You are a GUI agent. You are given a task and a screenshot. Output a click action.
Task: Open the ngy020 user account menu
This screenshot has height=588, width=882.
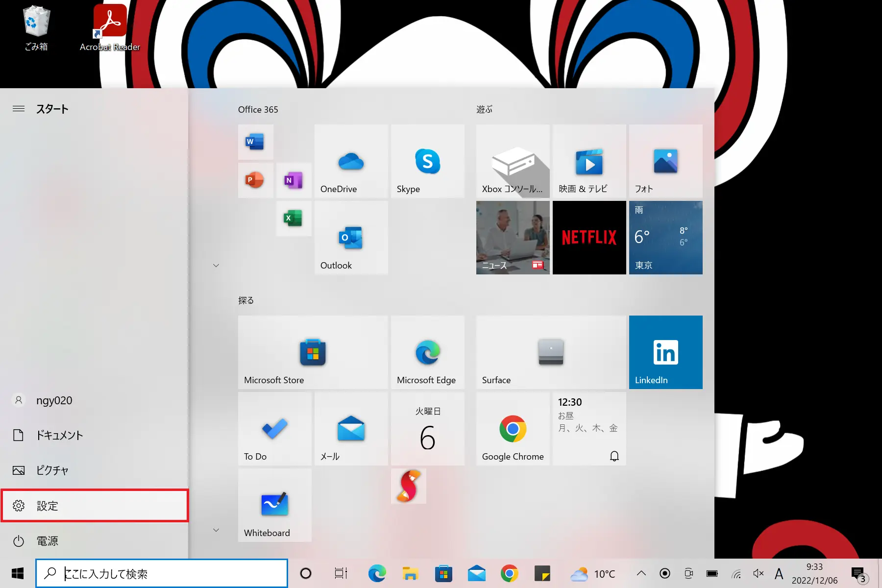tap(94, 400)
